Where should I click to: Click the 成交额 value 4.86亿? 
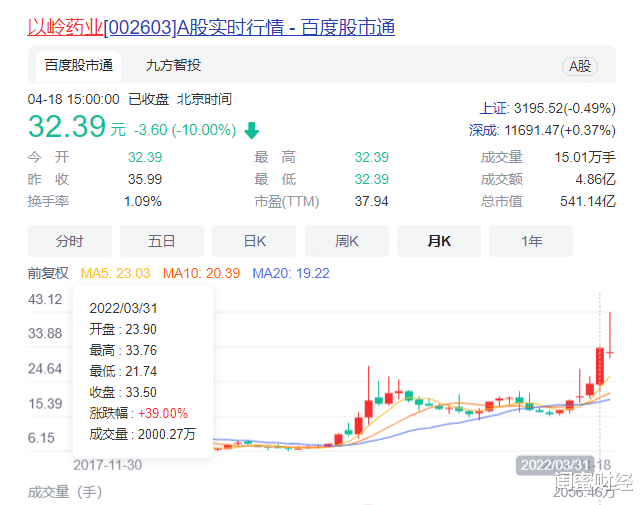(596, 179)
